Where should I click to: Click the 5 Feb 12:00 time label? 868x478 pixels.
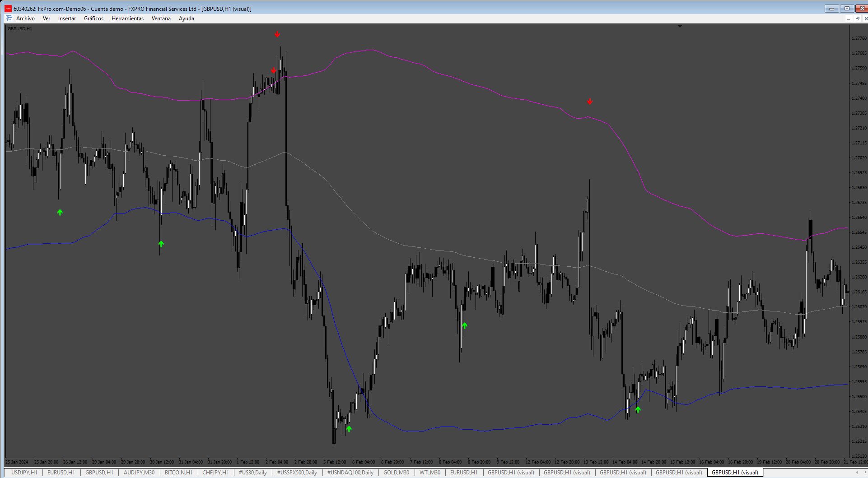click(x=335, y=462)
